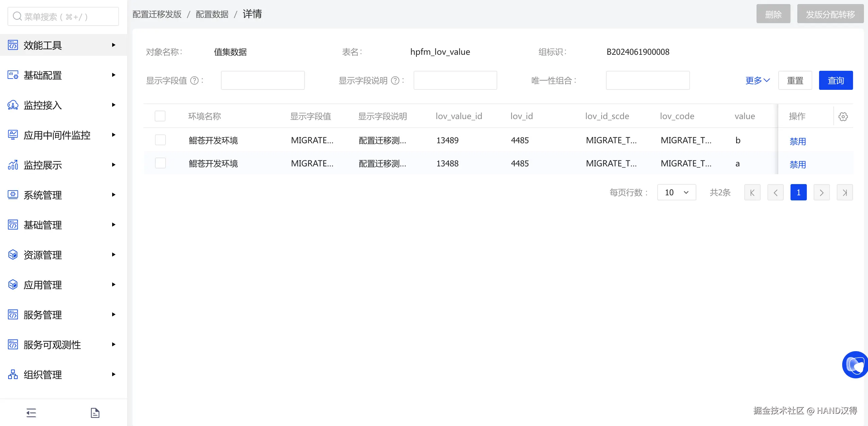Expand the 更多 filter options

pos(757,81)
